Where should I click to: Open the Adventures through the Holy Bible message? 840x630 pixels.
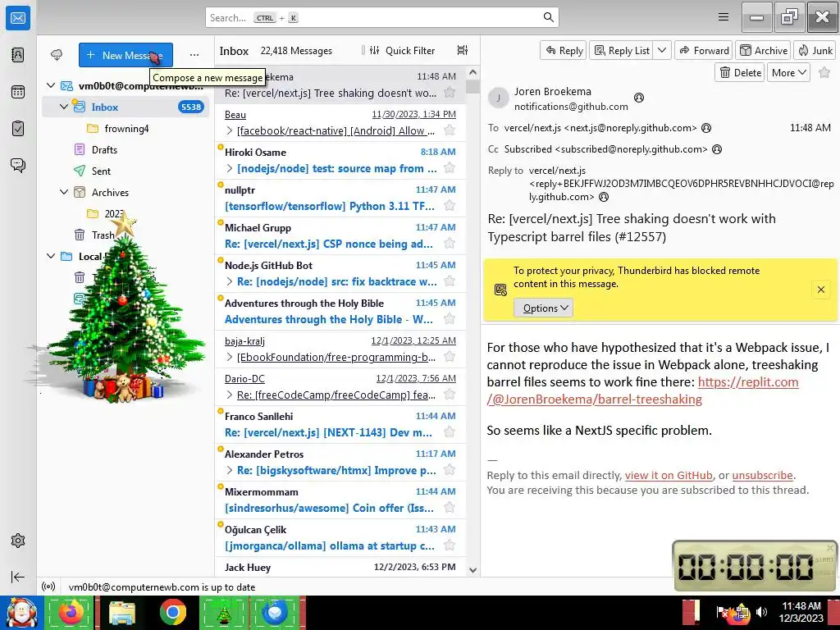click(340, 311)
